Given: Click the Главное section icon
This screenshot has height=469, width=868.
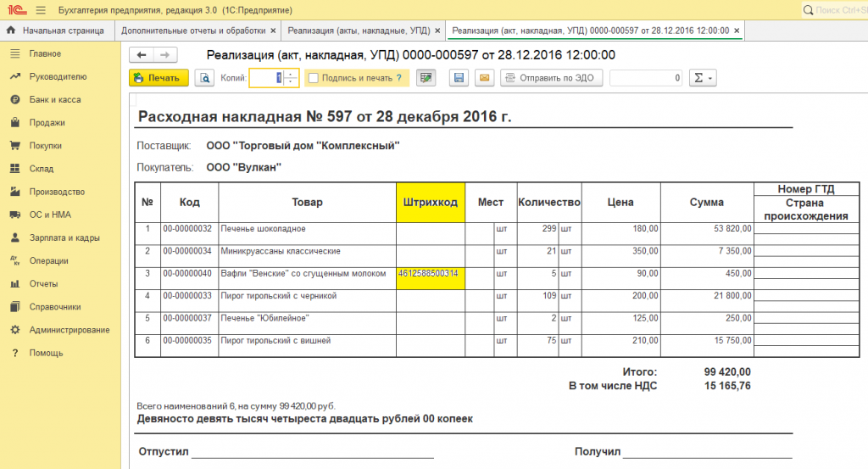Looking at the screenshot, I should coord(15,53).
